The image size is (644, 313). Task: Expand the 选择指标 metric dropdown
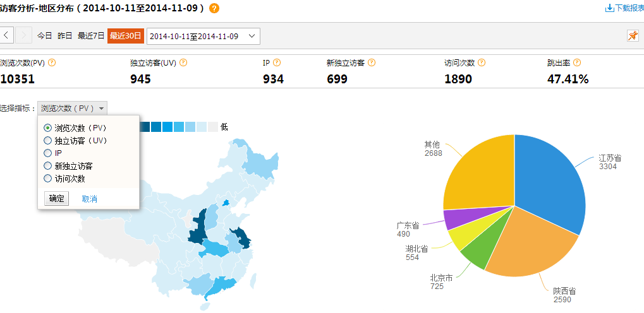click(x=73, y=109)
